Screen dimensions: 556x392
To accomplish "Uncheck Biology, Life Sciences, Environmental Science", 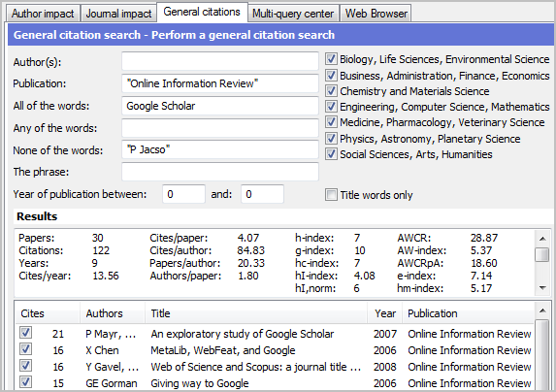I will 331,59.
